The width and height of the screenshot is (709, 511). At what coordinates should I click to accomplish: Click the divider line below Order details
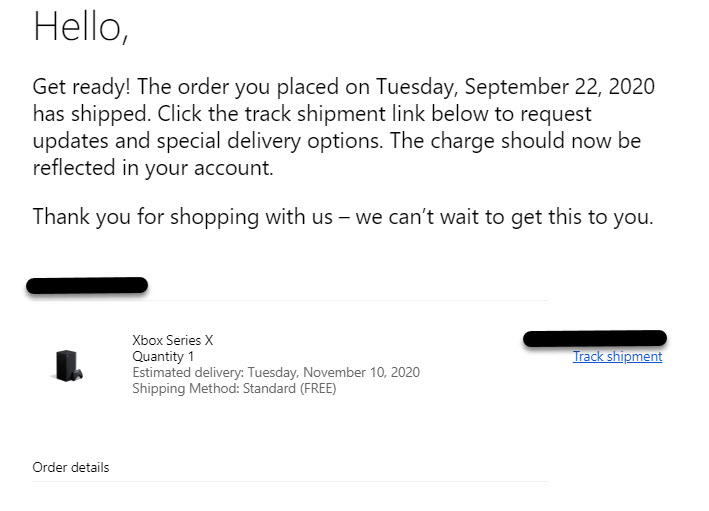[x=290, y=482]
